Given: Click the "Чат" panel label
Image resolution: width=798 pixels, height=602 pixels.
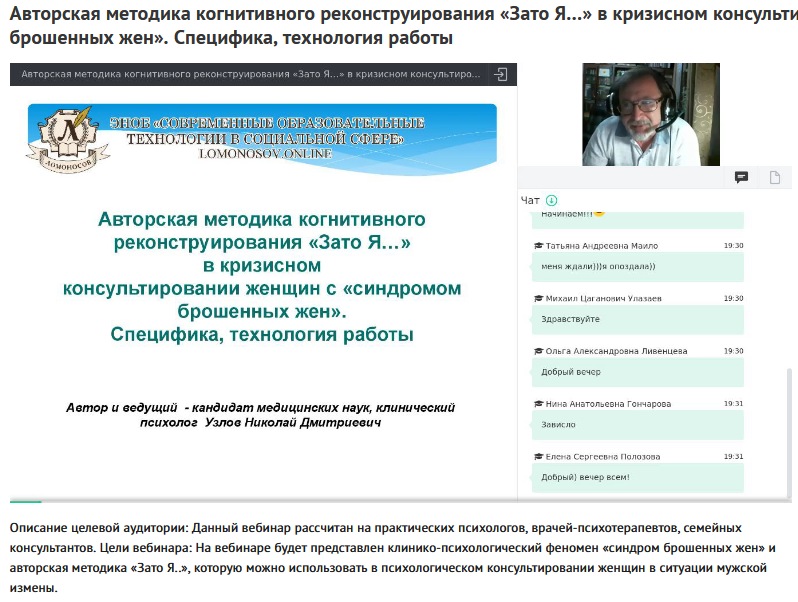Looking at the screenshot, I should 531,200.
